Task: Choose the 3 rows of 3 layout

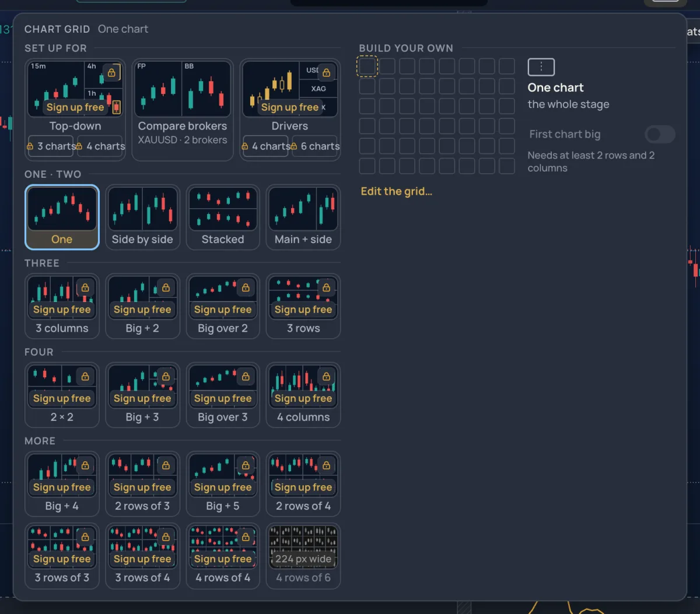Action: click(x=62, y=556)
